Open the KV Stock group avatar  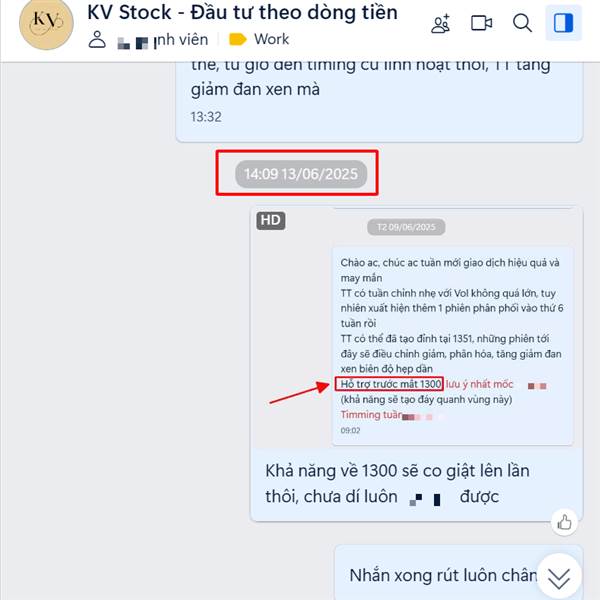(46, 23)
